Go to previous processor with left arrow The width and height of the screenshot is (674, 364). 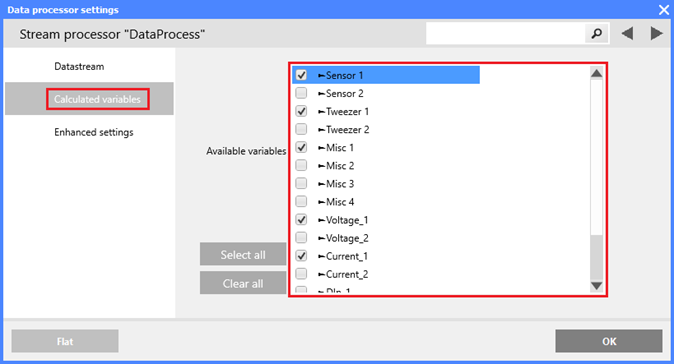[x=628, y=34]
